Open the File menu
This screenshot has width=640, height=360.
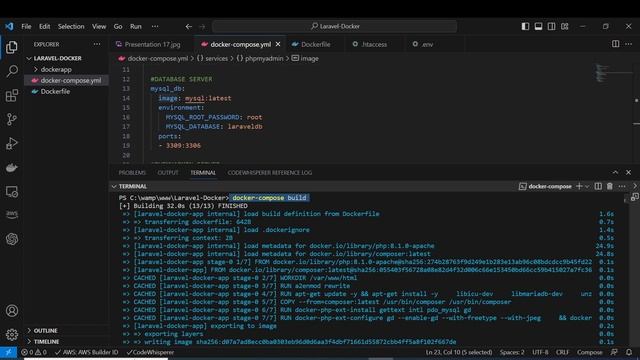tap(26, 27)
